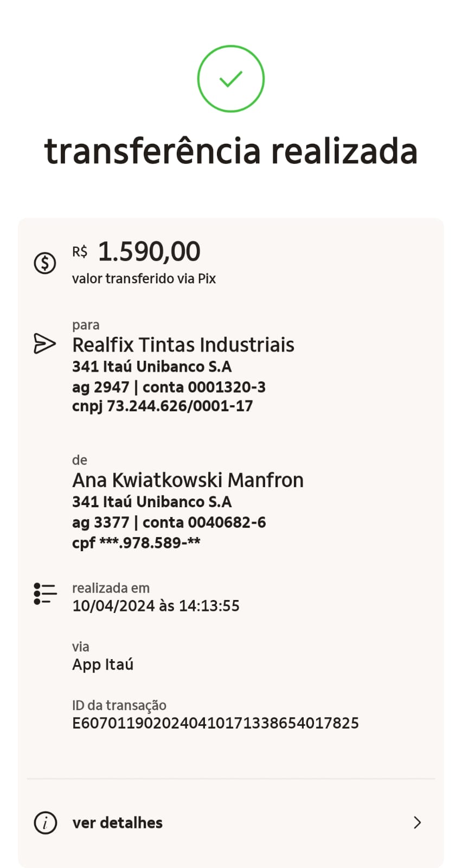Click the green success checkmark icon
Image resolution: width=462 pixels, height=868 pixels.
(230, 79)
